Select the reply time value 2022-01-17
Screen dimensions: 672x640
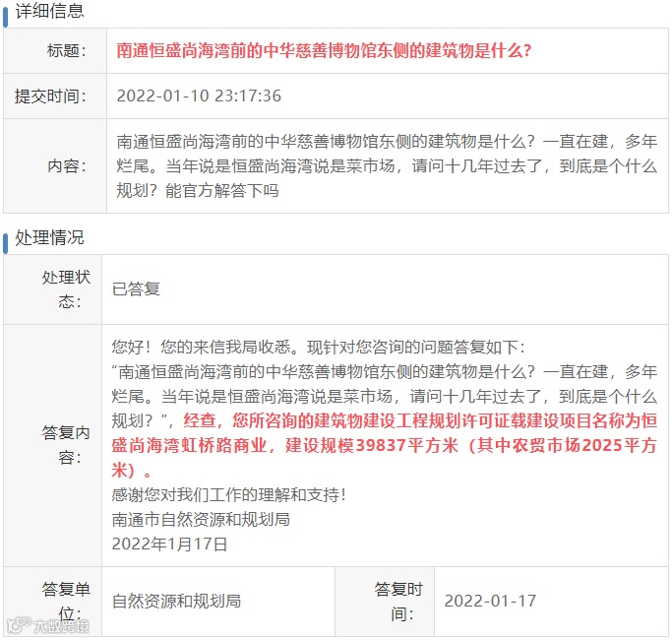tap(490, 602)
